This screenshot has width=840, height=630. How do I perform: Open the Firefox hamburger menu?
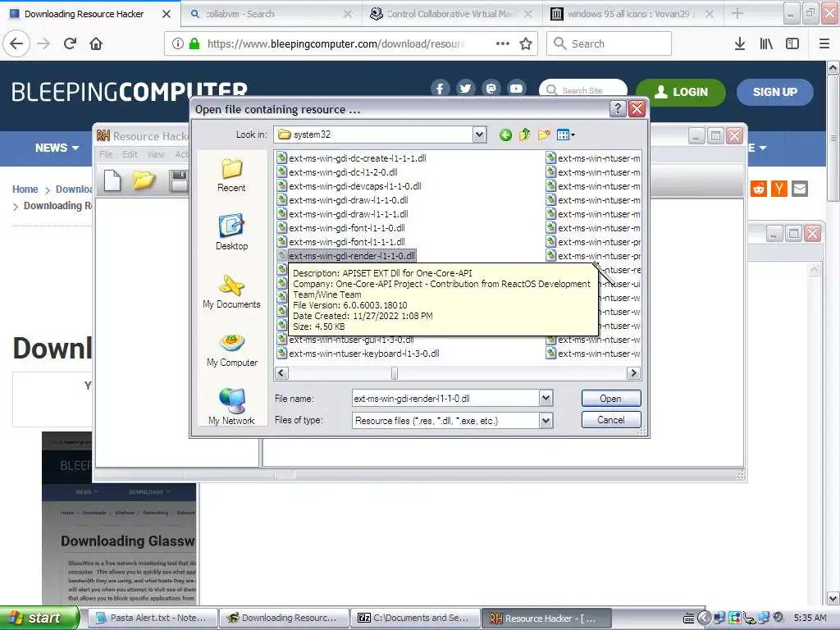tap(824, 43)
